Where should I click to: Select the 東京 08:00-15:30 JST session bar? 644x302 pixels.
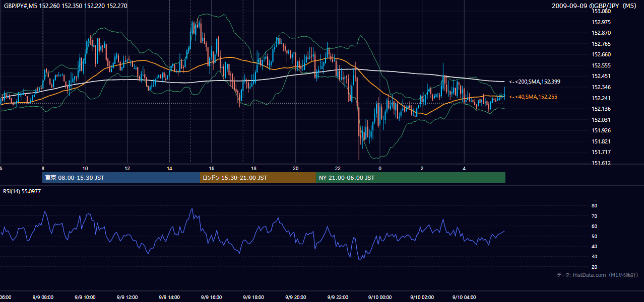click(x=121, y=178)
